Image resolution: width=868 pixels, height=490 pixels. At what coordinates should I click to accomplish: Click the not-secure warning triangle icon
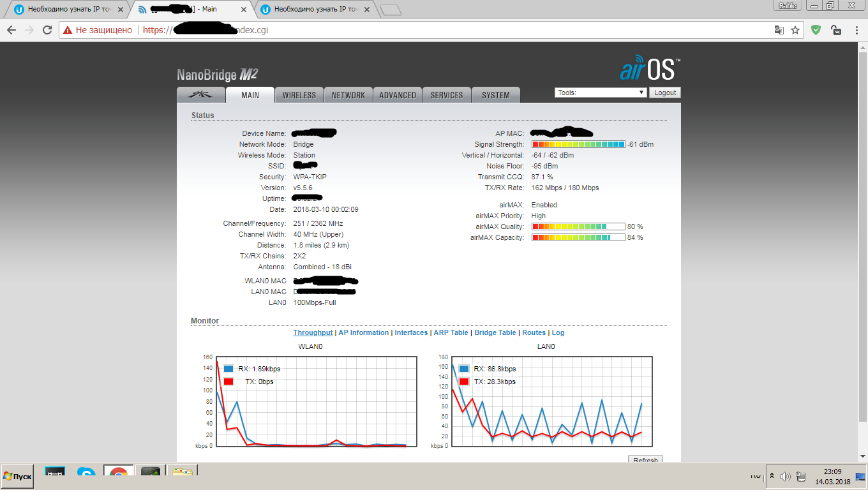pyautogui.click(x=68, y=30)
